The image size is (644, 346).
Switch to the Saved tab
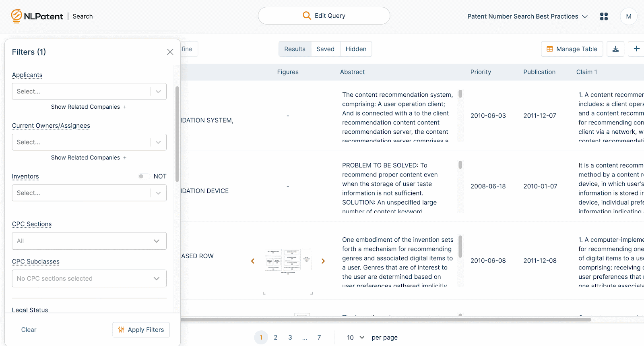325,49
